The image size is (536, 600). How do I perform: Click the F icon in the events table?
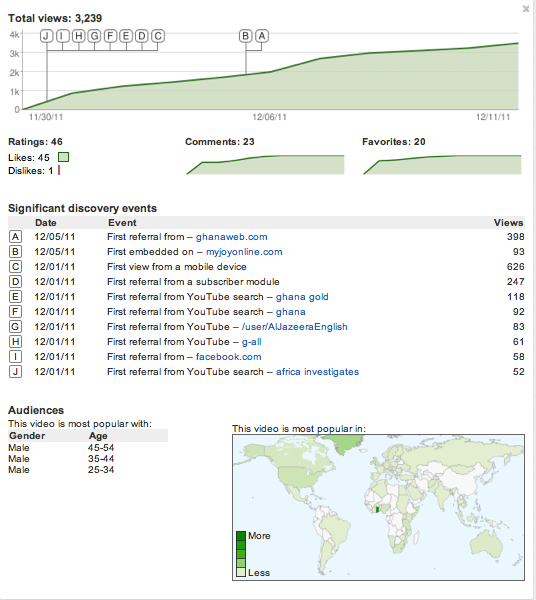15,311
